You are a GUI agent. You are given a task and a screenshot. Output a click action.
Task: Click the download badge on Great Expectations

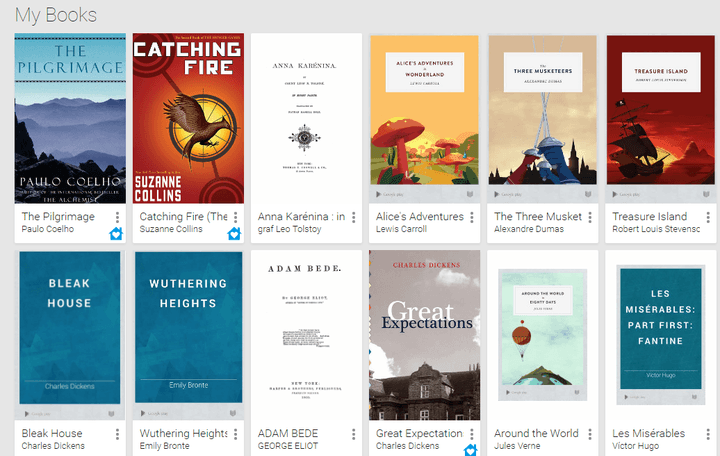pyautogui.click(x=471, y=450)
